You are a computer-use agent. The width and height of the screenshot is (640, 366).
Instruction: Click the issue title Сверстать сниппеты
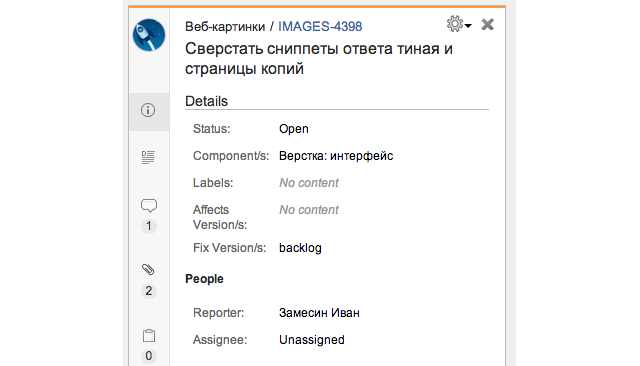[319, 58]
